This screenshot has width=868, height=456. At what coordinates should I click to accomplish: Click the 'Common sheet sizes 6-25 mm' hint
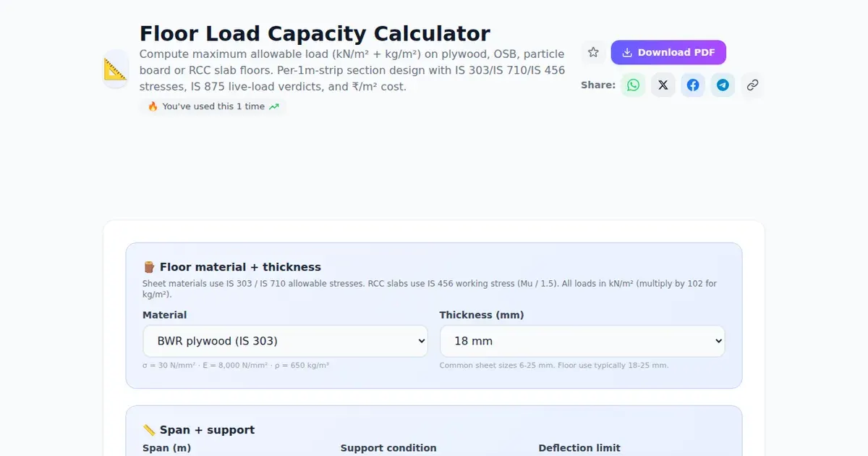(x=554, y=366)
